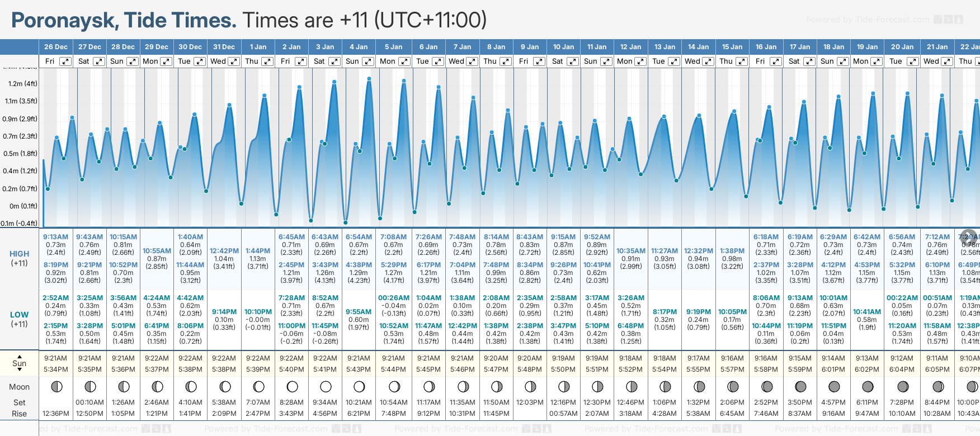The width and height of the screenshot is (980, 436).
Task: Click the Powered by Tide-Forecast.com link at top right
Action: (x=868, y=20)
